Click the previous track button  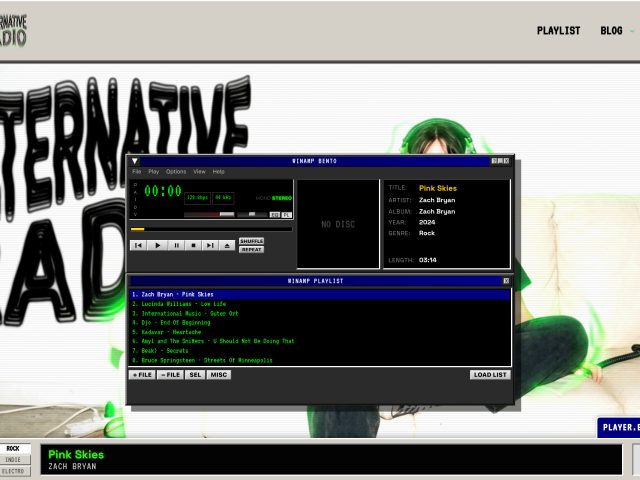click(x=138, y=245)
